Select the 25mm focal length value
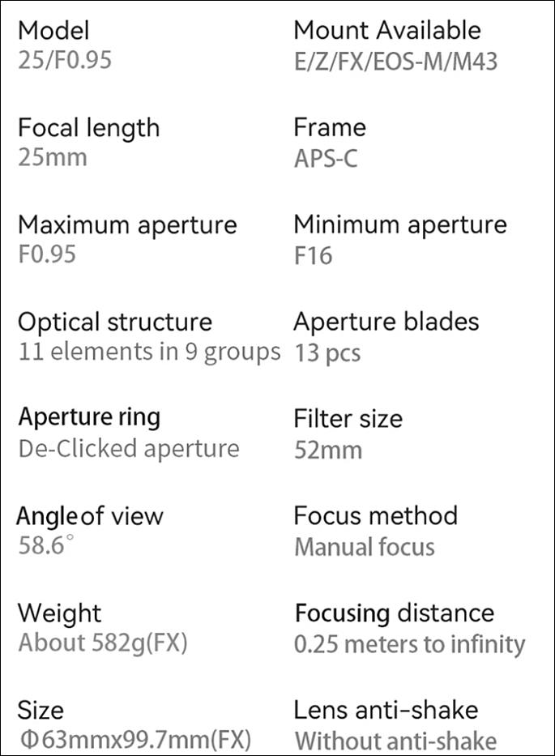555x756 pixels. click(53, 158)
